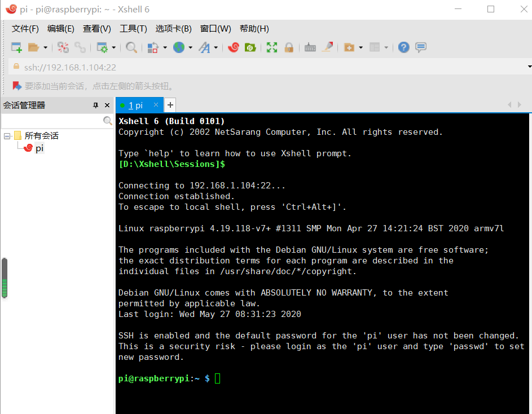Viewport: 532px width, 414px height.
Task: Expand the Encoding dropdown arrow
Action: point(190,47)
